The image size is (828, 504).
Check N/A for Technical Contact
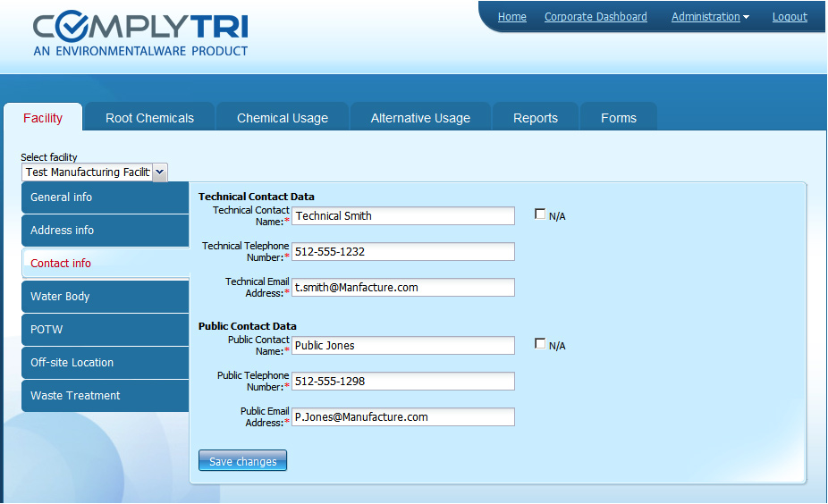539,214
